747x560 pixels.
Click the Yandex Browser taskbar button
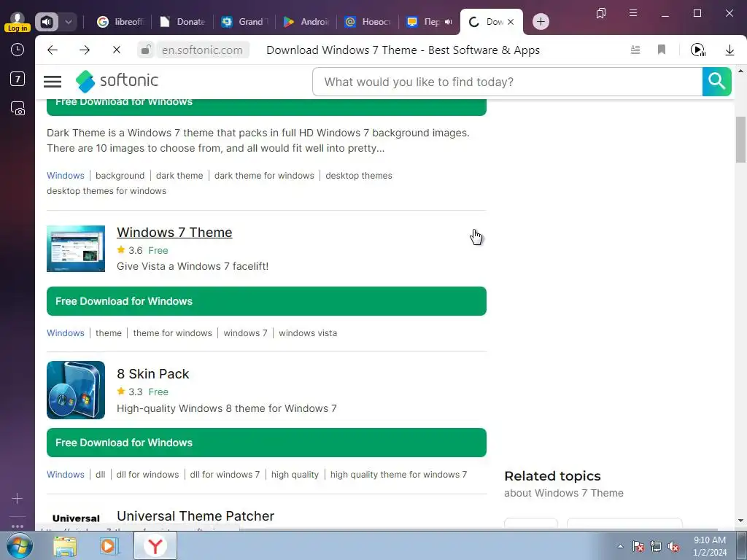click(155, 546)
